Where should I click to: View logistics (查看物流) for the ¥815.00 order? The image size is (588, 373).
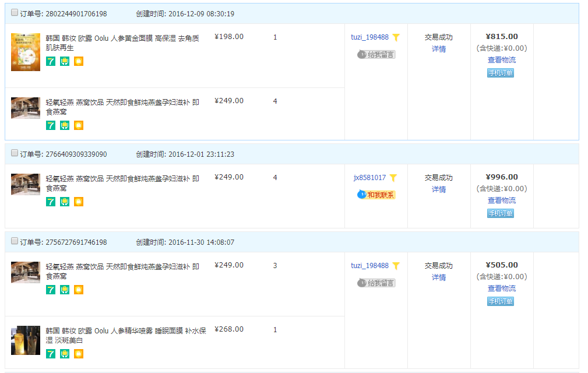click(501, 60)
